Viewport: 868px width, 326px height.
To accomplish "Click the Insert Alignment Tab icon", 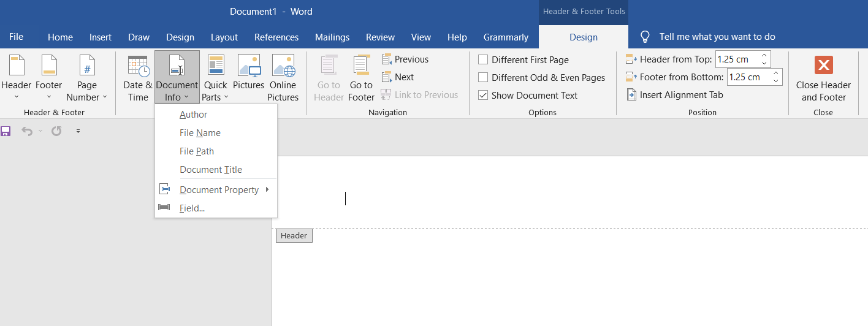I will (x=632, y=95).
